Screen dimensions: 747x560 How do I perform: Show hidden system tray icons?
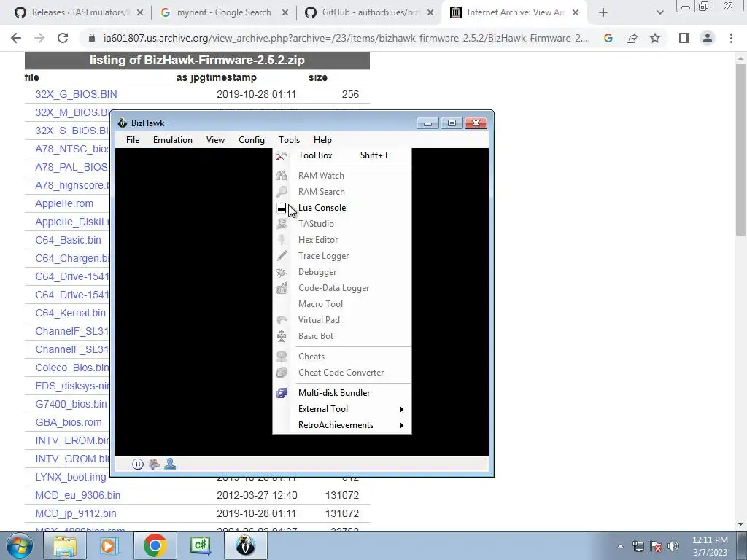(x=620, y=547)
